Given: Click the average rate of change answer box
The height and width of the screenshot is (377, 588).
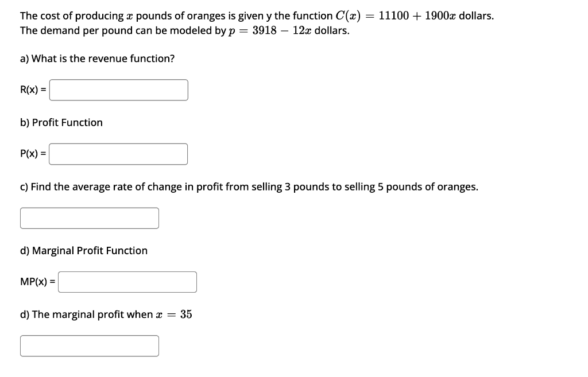Looking at the screenshot, I should (x=90, y=217).
